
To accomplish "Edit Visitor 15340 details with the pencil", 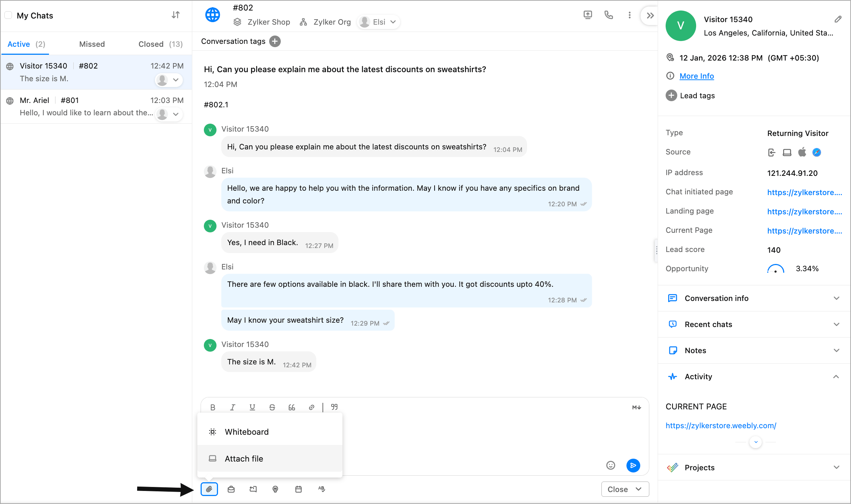I will click(838, 19).
